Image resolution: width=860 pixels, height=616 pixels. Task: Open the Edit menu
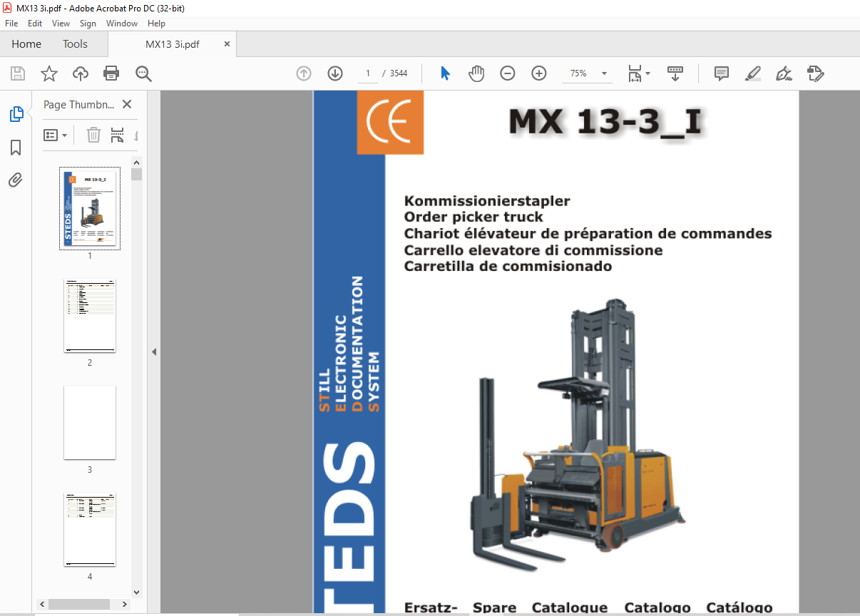point(35,24)
